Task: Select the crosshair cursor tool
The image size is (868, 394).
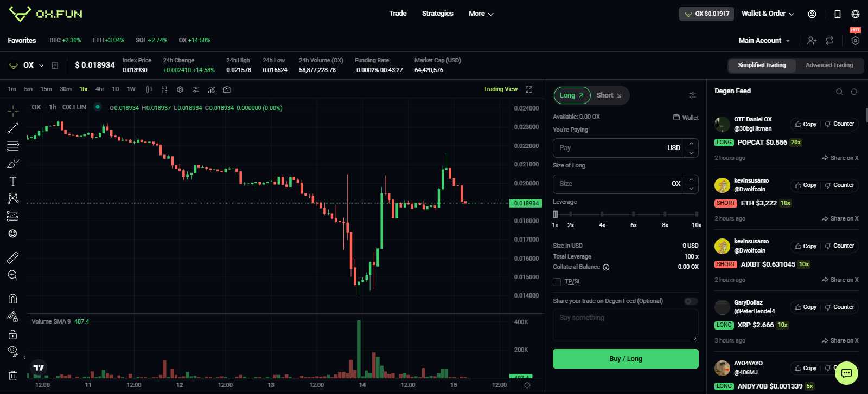Action: pyautogui.click(x=13, y=111)
